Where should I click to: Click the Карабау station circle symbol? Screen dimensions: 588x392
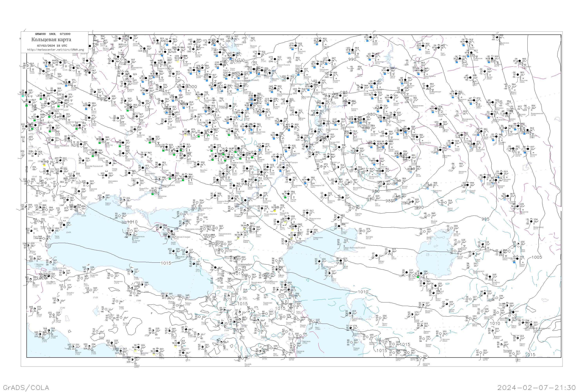[x=354, y=208]
